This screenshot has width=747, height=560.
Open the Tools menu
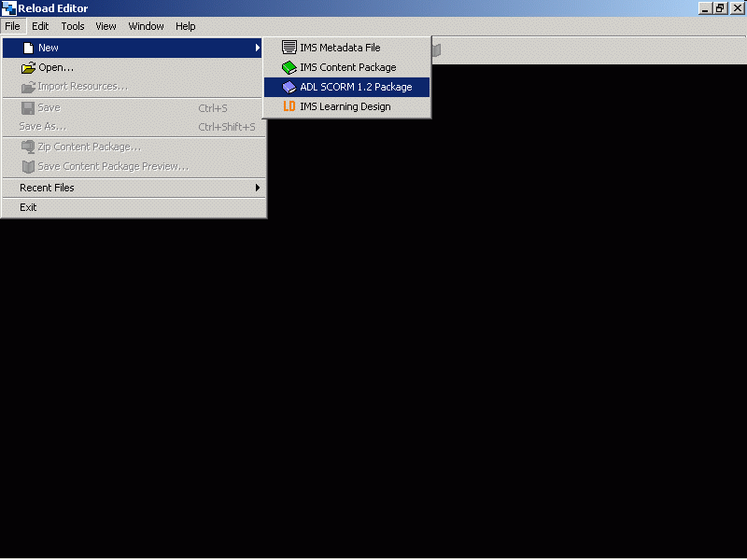coord(73,26)
